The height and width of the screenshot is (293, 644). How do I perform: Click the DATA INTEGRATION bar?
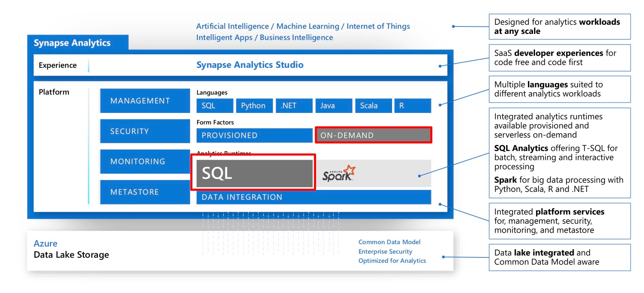click(314, 197)
